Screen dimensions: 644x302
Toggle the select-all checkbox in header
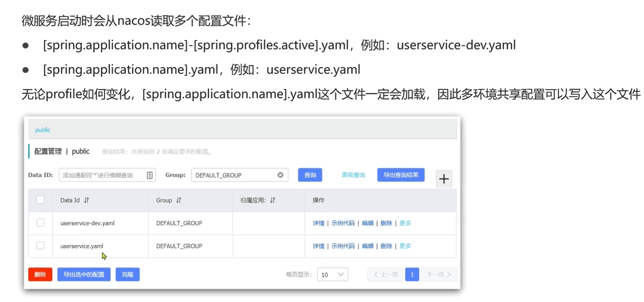click(40, 200)
